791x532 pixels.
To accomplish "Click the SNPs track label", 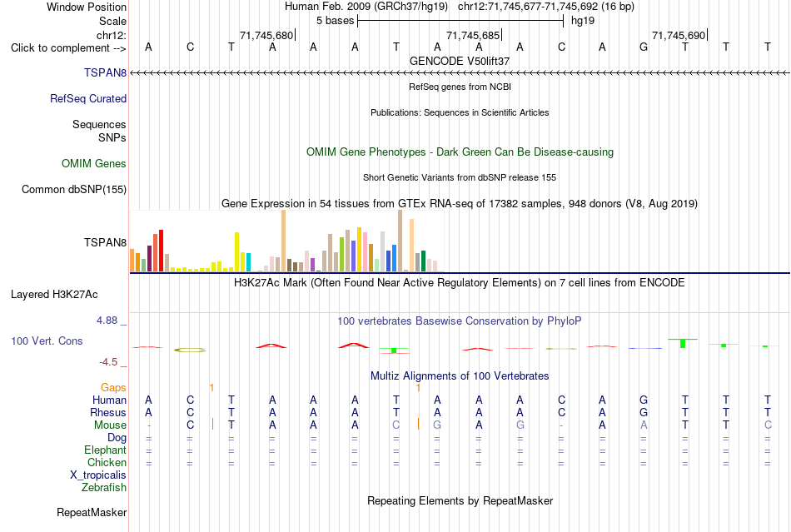I will click(x=112, y=137).
